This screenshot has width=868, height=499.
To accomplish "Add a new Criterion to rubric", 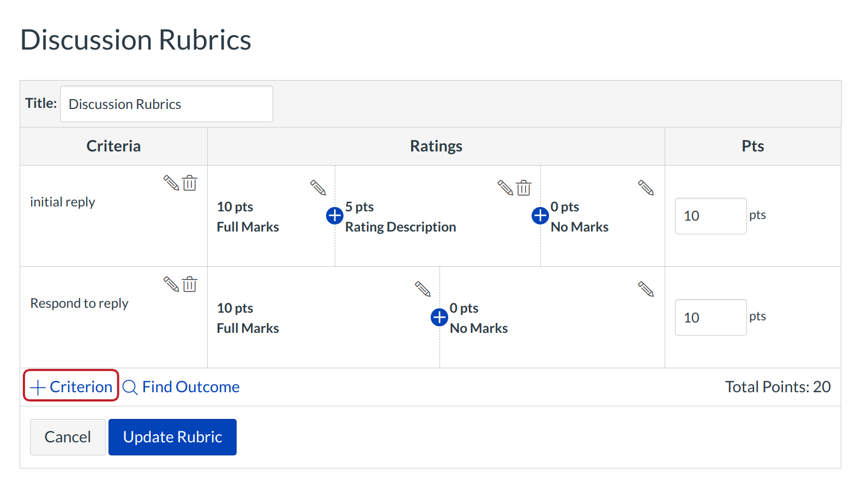I will (71, 386).
